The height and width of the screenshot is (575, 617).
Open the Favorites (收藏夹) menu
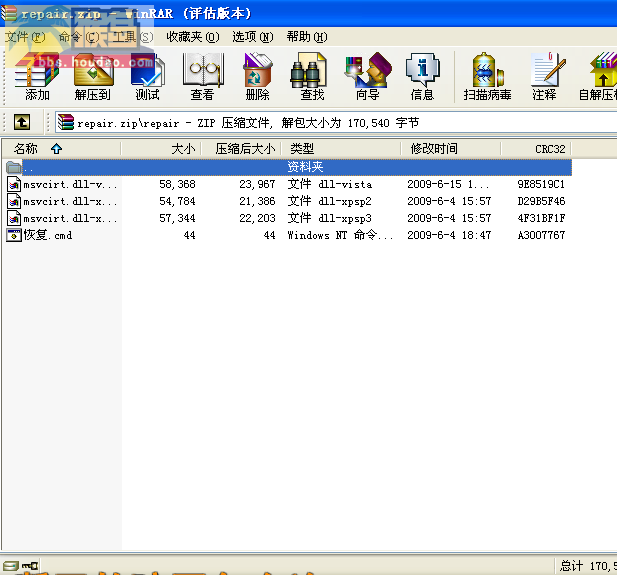pos(193,37)
